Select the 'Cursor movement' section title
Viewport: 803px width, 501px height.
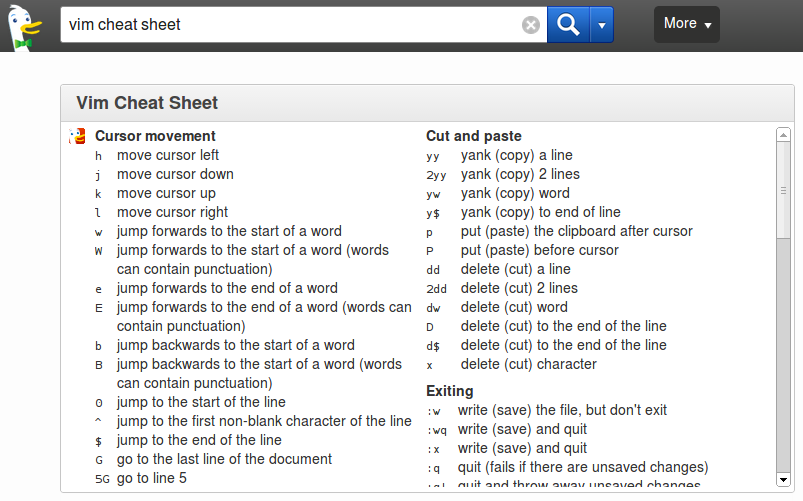point(155,136)
